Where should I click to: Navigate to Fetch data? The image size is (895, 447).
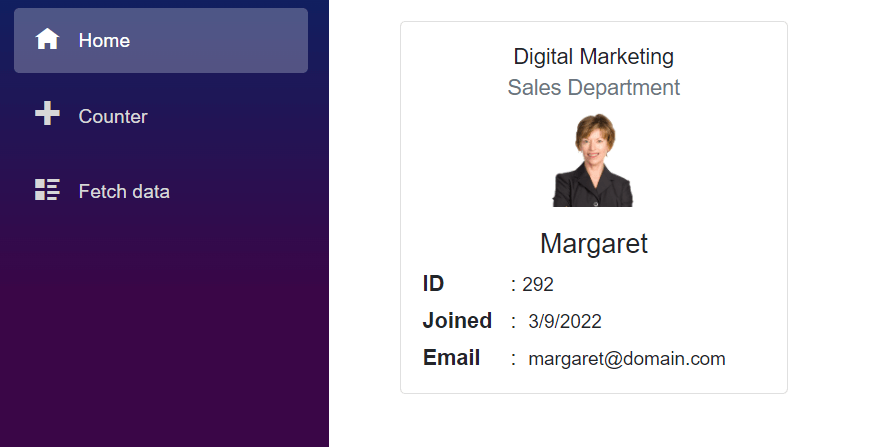(124, 191)
